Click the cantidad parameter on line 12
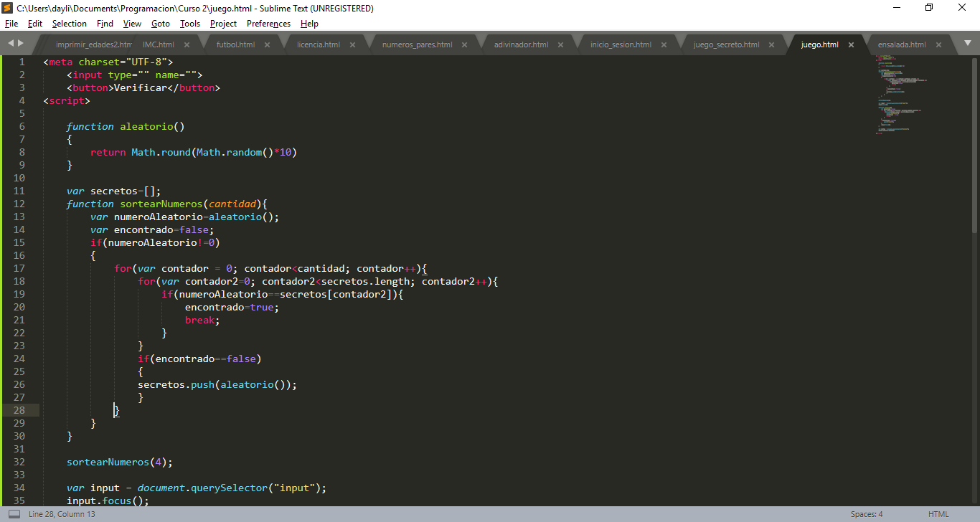 (232, 204)
